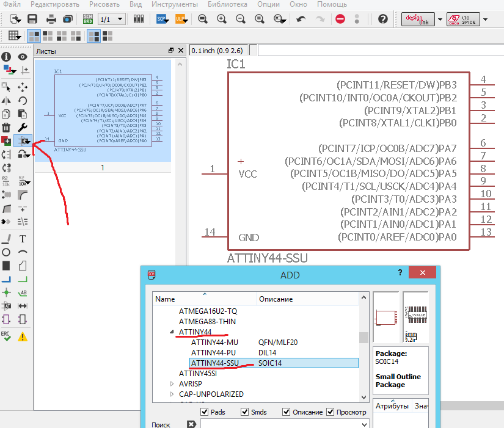Switch to board with SCH/BRD icon
504x428 pixels.
pyautogui.click(x=87, y=20)
